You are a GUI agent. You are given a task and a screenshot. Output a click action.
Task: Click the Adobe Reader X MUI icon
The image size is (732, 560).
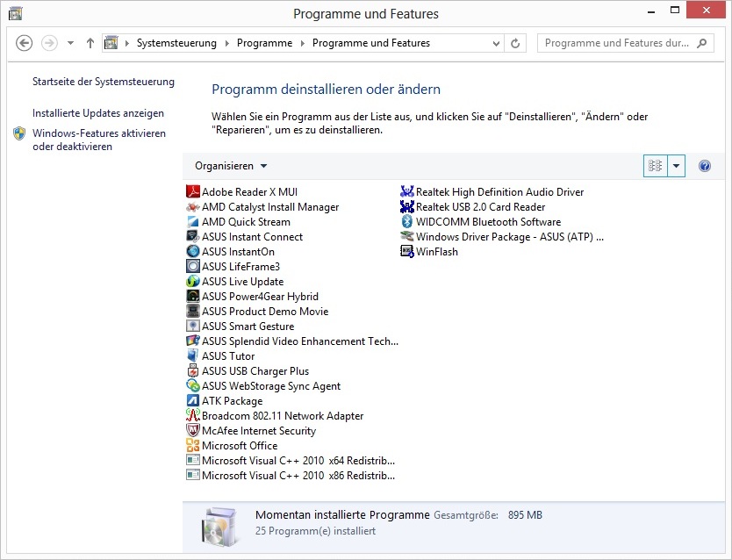[193, 192]
